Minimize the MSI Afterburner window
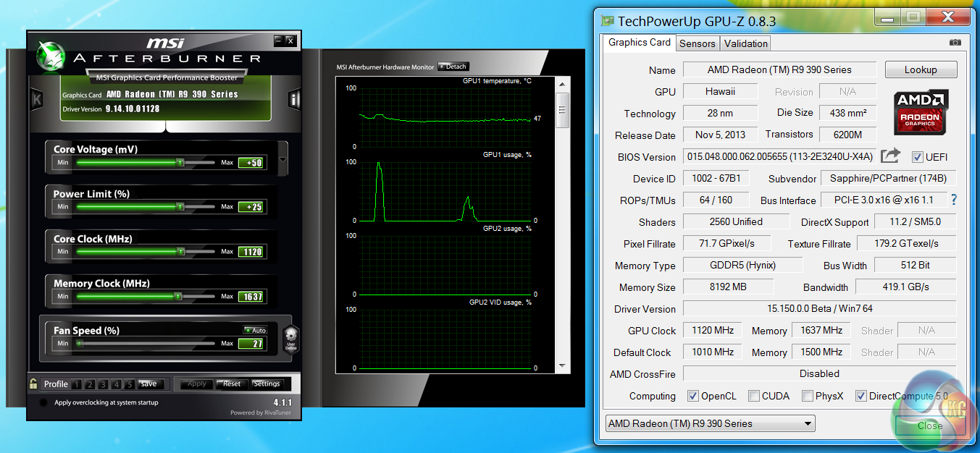Image resolution: width=980 pixels, height=453 pixels. 279,41
